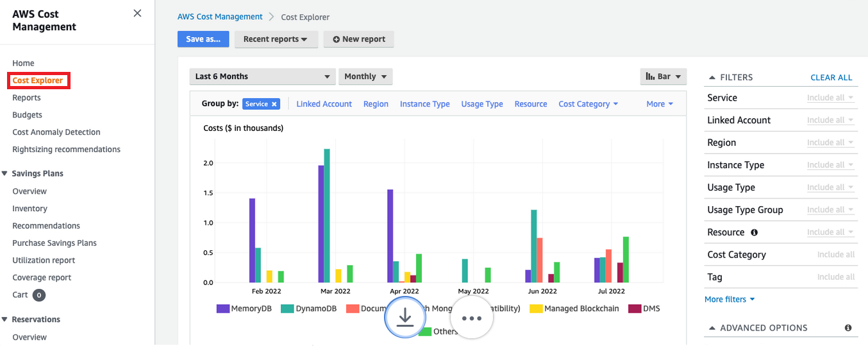Open the Instance Type filter dropdown
The width and height of the screenshot is (868, 346).
point(830,165)
